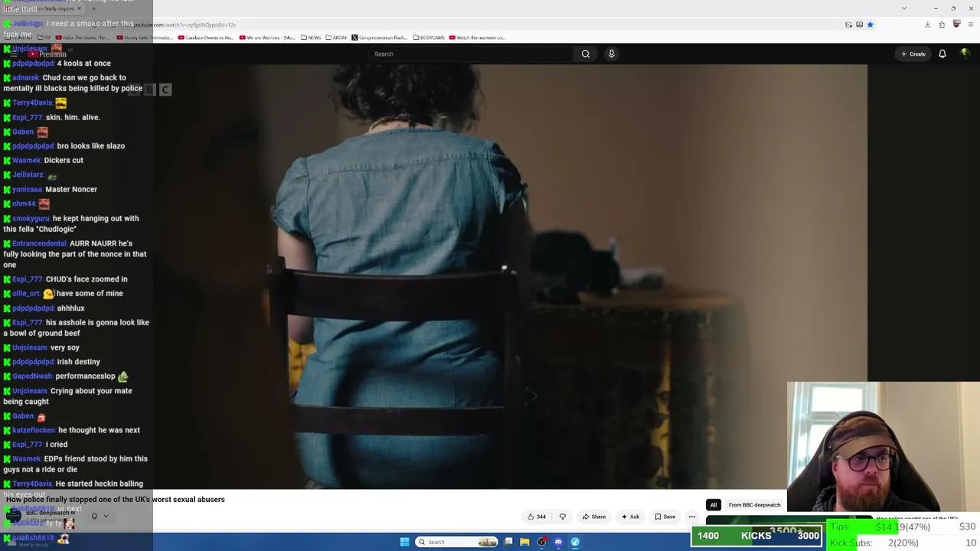Click username yunicaaa in chat
Image resolution: width=980 pixels, height=551 pixels.
(28, 189)
